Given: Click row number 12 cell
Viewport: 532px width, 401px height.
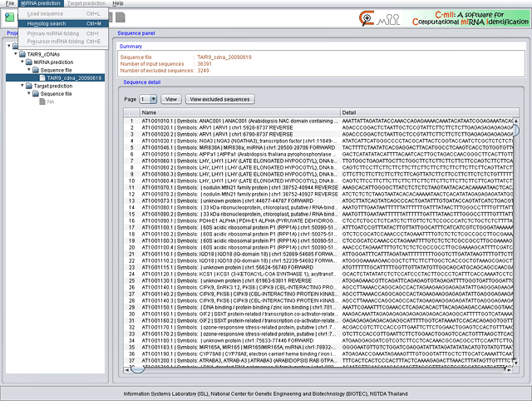Looking at the screenshot, I should click(x=132, y=194).
